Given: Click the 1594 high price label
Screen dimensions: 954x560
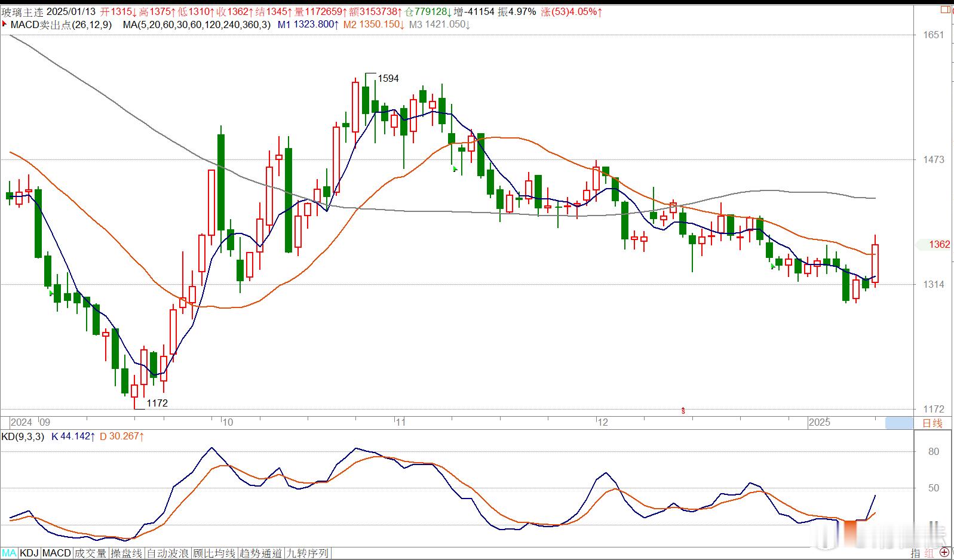Looking at the screenshot, I should 388,78.
